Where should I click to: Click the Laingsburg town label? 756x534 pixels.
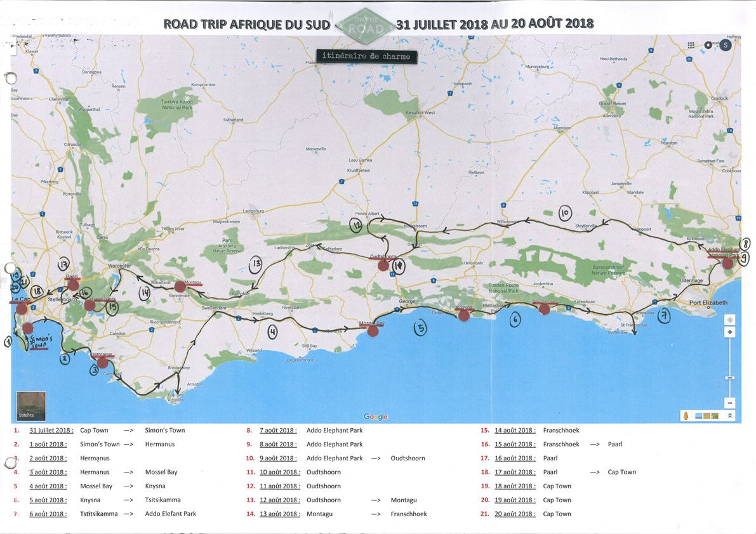(x=254, y=211)
